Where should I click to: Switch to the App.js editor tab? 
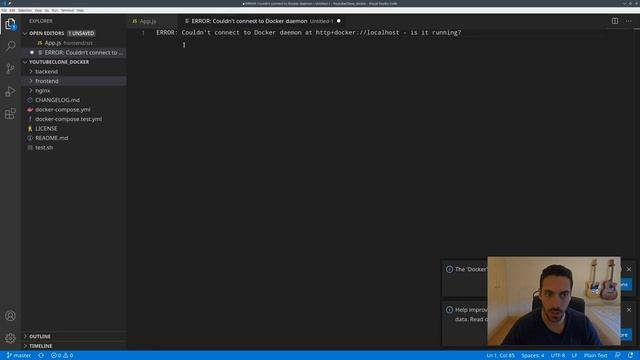[152, 21]
